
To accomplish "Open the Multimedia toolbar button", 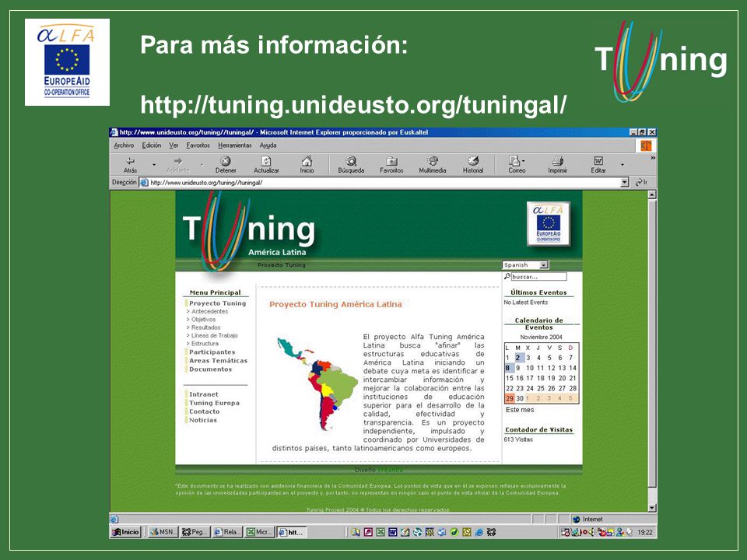I will pos(433,165).
